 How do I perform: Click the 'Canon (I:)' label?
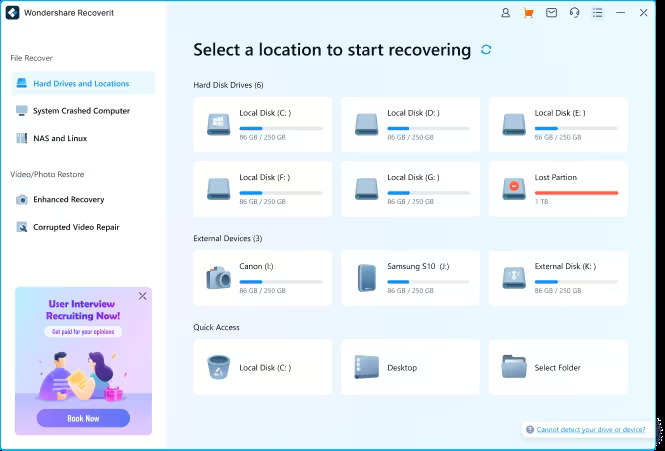pos(256,266)
